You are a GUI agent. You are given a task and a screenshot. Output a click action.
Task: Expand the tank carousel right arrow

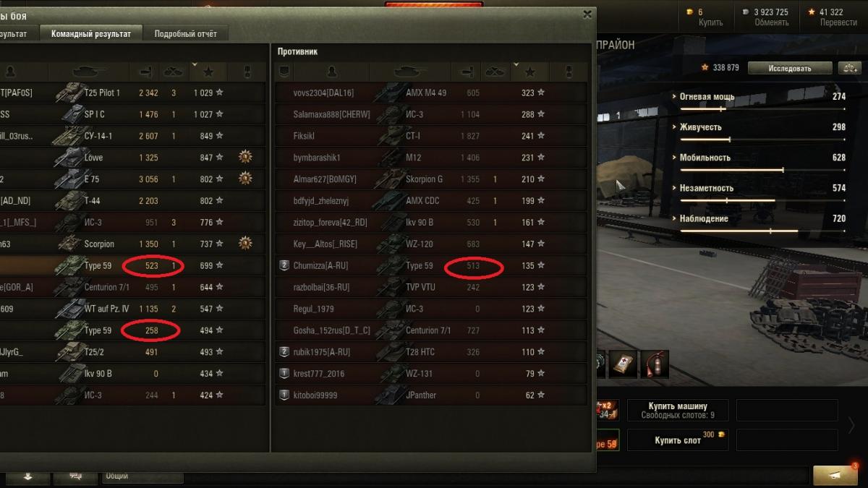(852, 425)
